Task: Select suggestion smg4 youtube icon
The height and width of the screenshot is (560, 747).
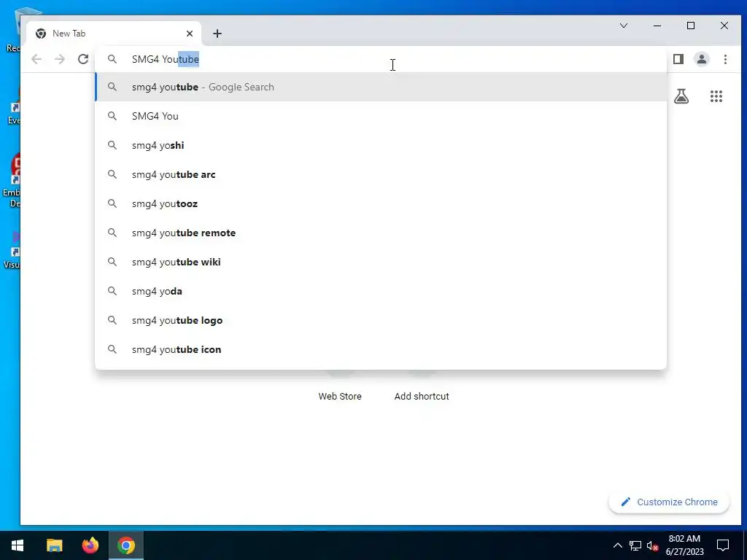Action: [x=381, y=349]
